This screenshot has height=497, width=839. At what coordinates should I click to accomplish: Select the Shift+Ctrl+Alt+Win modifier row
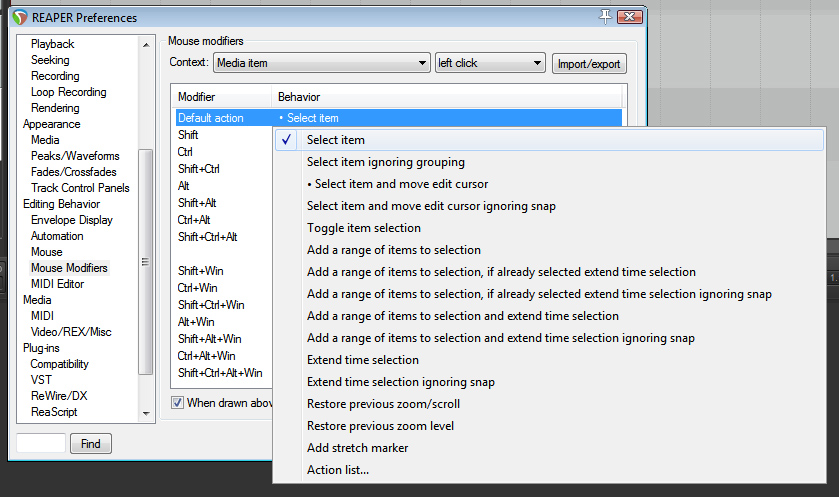pyautogui.click(x=220, y=373)
